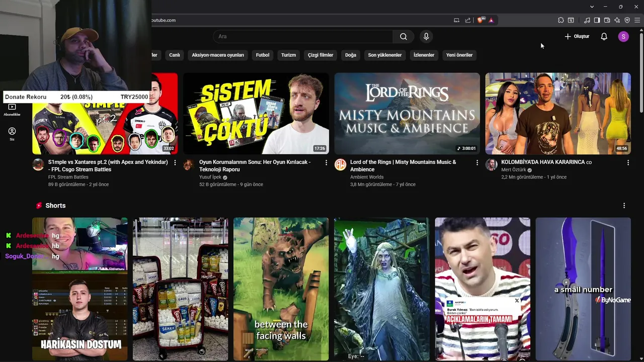Open the purple S account avatar
The width and height of the screenshot is (644, 362).
(623, 36)
